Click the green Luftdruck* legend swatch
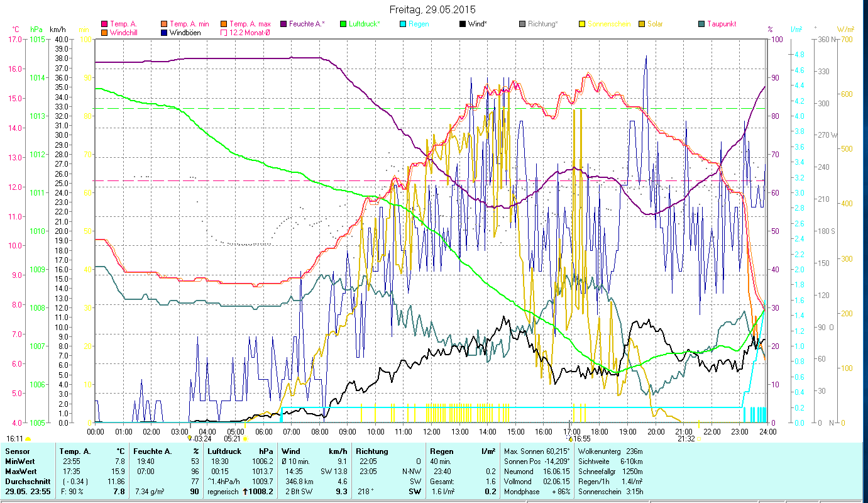 (x=343, y=24)
